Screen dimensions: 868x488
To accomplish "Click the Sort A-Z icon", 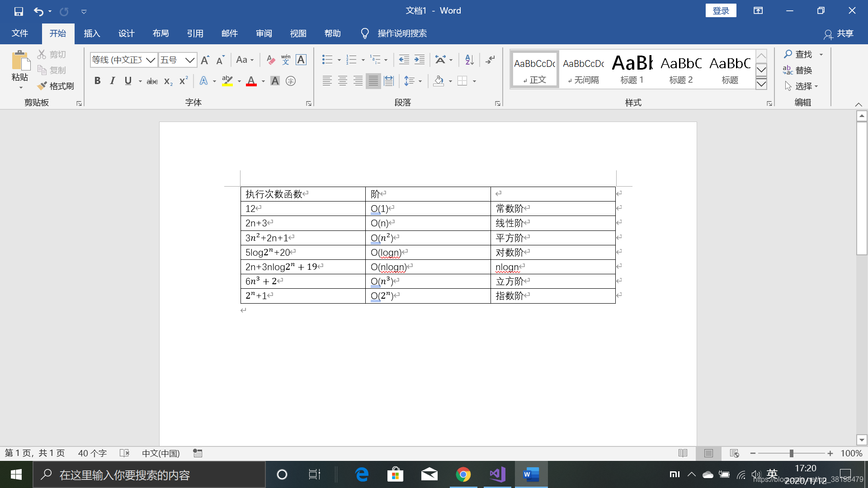I will point(469,60).
